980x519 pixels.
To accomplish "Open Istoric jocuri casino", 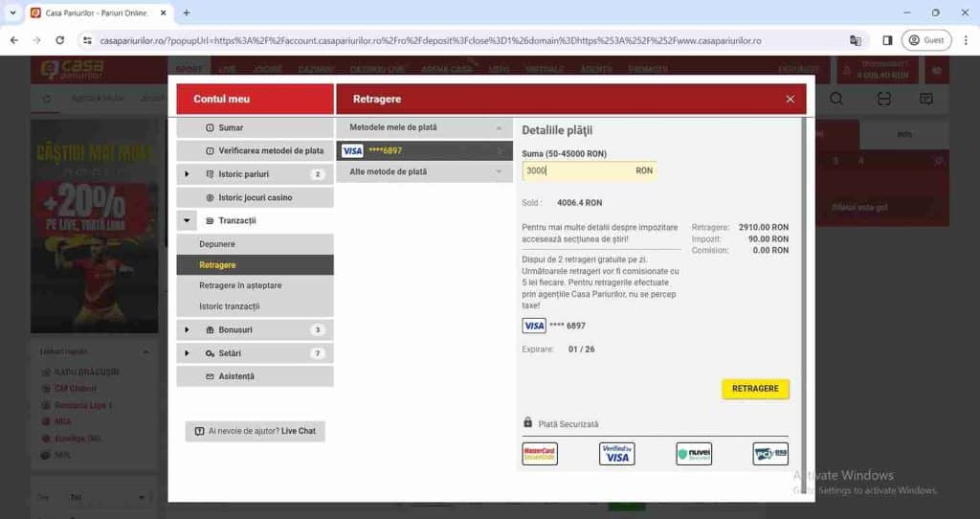I will (255, 197).
